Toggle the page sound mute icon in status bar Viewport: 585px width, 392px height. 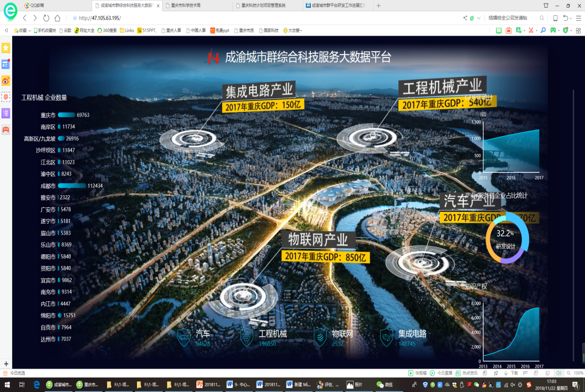coord(559,373)
